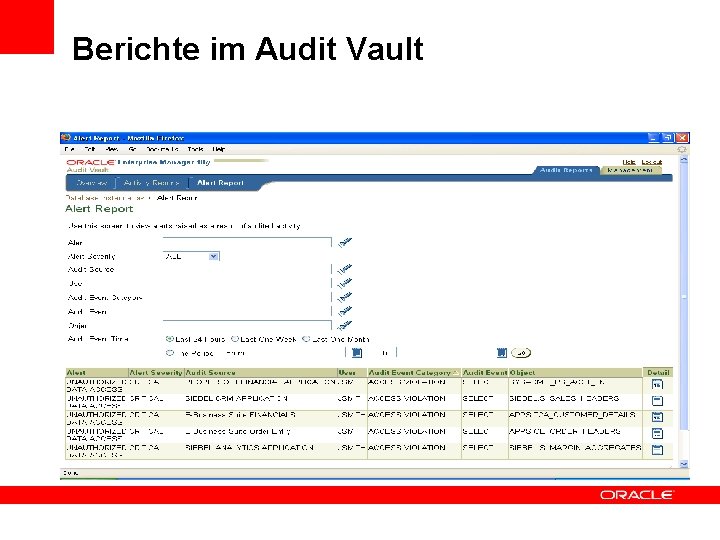Select the Last 24 Hours radio option
This screenshot has height=540, width=720.
tap(169, 339)
